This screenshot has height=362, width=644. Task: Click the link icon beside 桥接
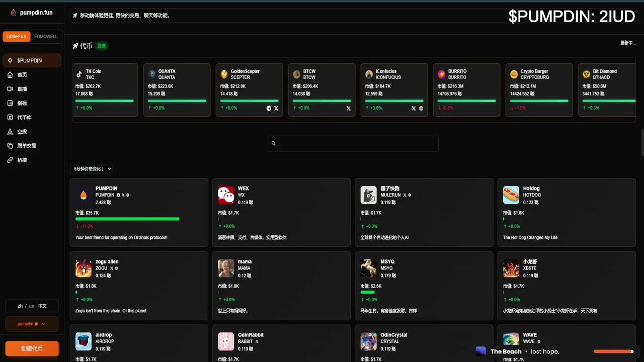click(x=10, y=160)
